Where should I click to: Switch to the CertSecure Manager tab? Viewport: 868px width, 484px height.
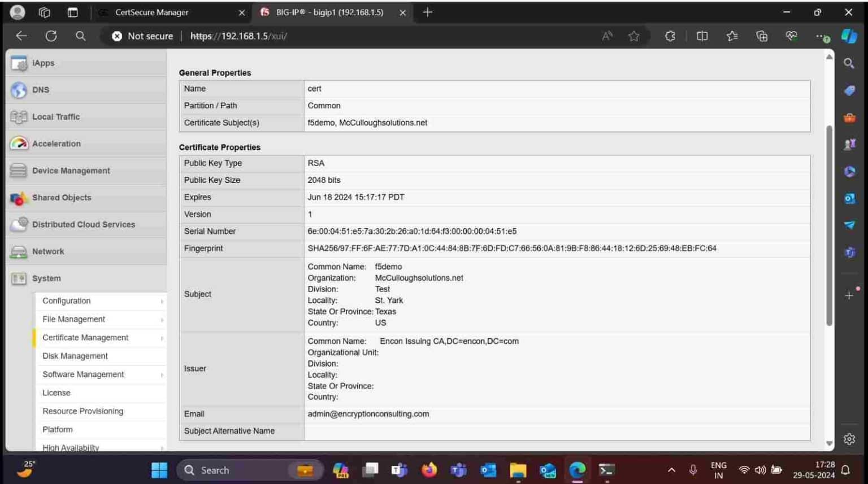[x=151, y=12]
